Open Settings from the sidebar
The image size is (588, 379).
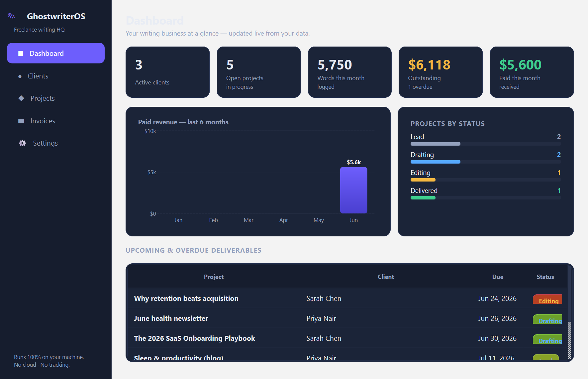56,143
